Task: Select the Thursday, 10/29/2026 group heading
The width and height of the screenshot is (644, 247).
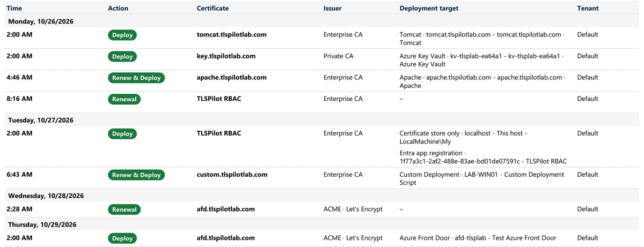Action: click(x=42, y=224)
